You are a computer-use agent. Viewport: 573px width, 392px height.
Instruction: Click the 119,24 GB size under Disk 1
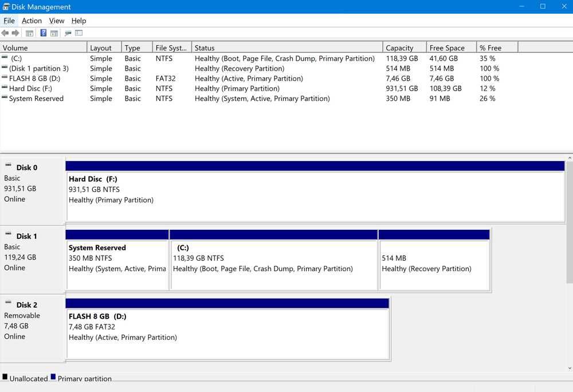[x=20, y=257]
